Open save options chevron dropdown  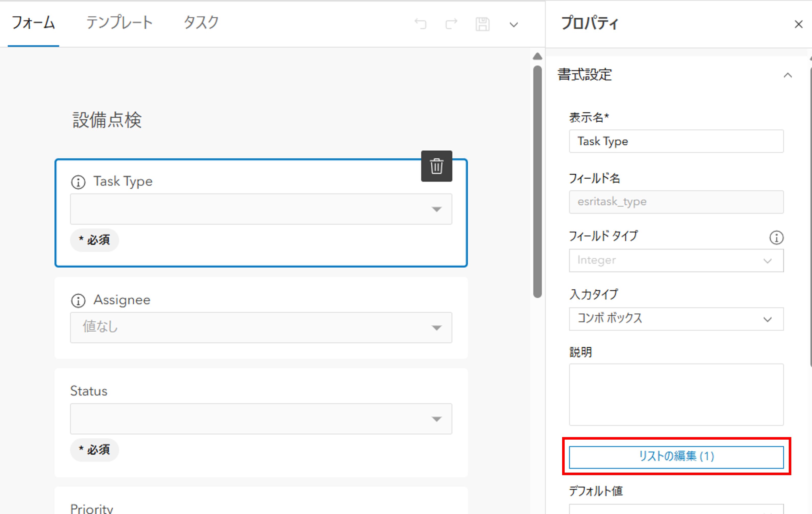513,25
